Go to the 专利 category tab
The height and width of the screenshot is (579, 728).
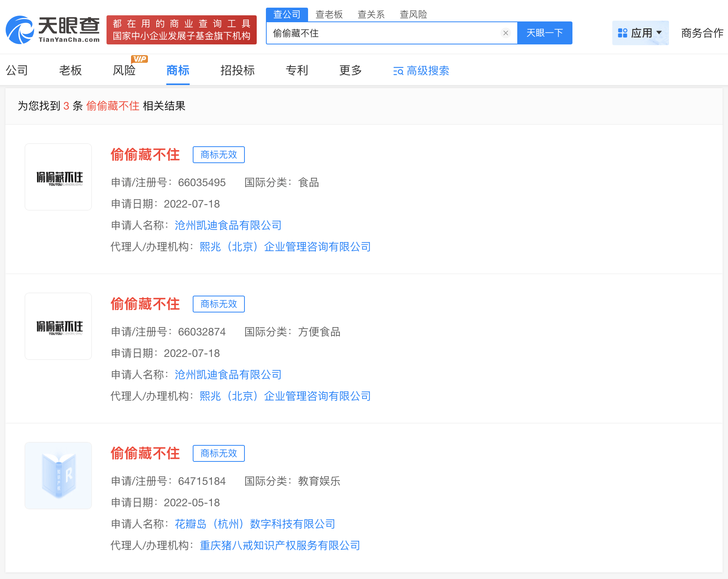pyautogui.click(x=297, y=70)
